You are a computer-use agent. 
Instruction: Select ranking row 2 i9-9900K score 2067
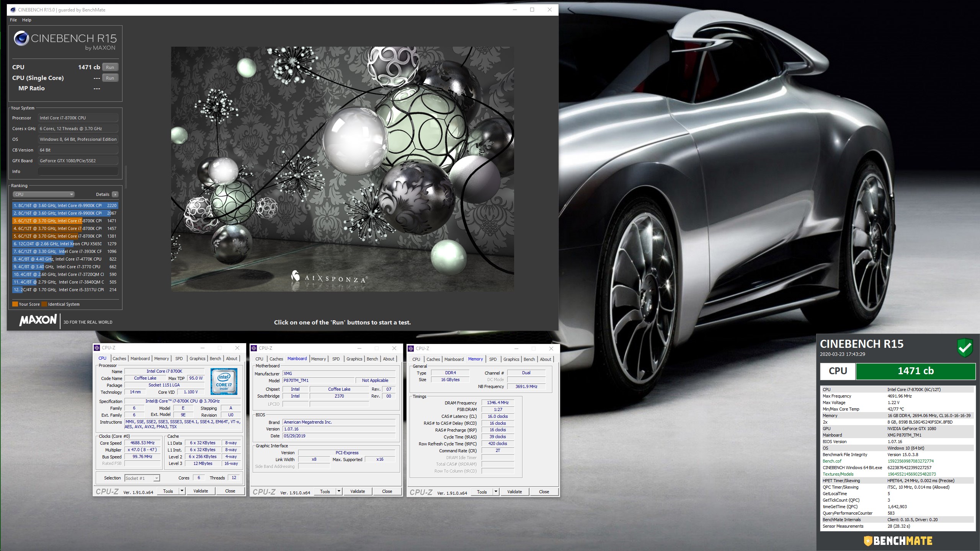65,213
